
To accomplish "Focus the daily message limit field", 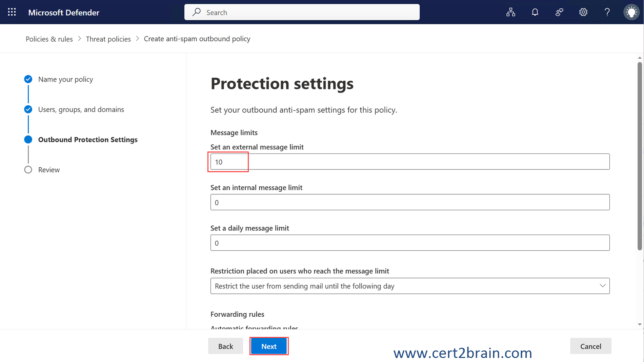I will coord(410,243).
